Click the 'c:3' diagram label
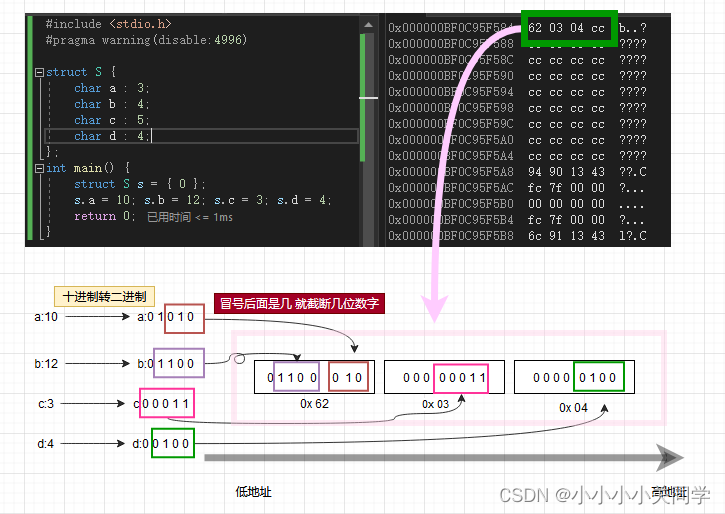This screenshot has width=725, height=514. pyautogui.click(x=46, y=404)
